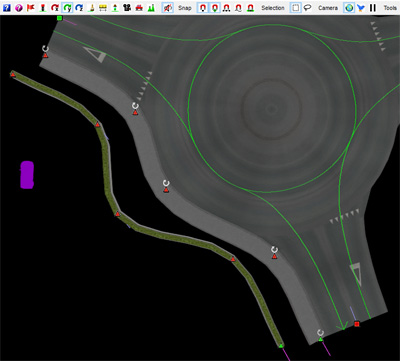This screenshot has height=361, width=400.
Task: Select the red post move tool
Action: click(43, 8)
